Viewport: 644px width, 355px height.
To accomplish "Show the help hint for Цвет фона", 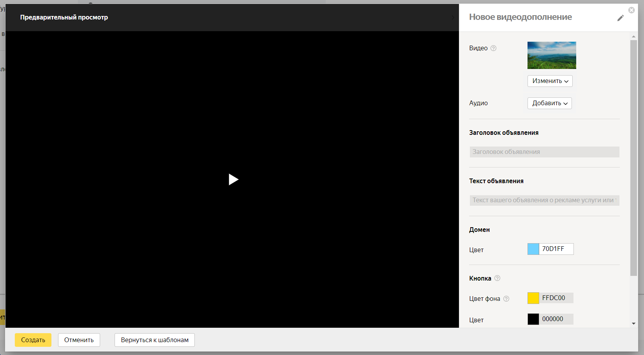I will [506, 299].
